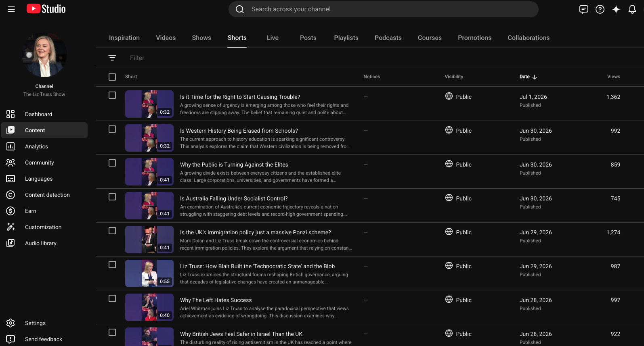Open title Is Australia Falling Under Socialist Control?
The height and width of the screenshot is (346, 644).
[234, 198]
